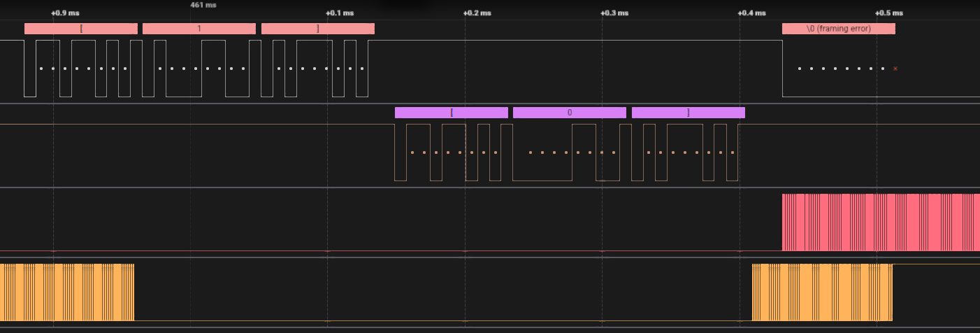
Task: Click the right orange burst on bottom channel
Action: click(x=822, y=292)
